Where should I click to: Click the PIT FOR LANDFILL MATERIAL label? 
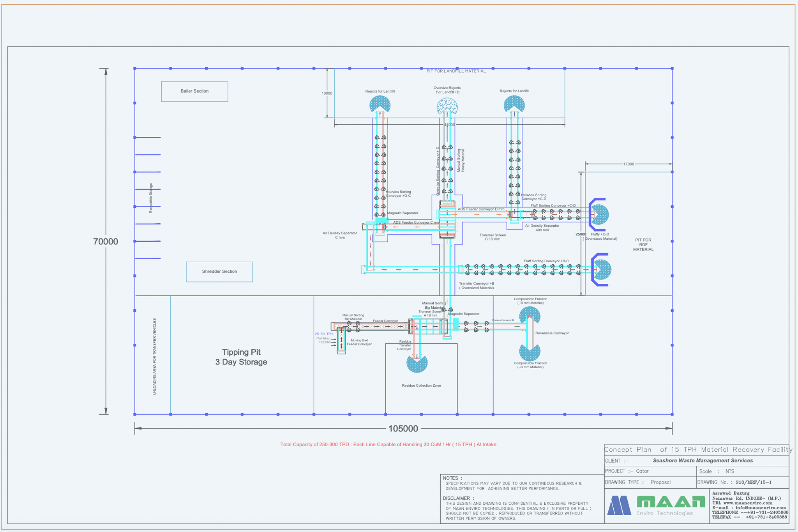point(456,71)
